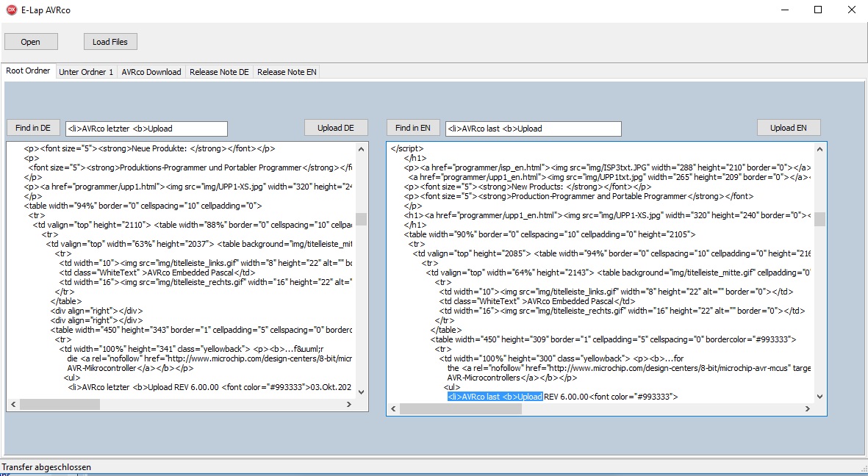Click the EN line '</script>'
The height and width of the screenshot is (476, 868).
[x=407, y=149]
